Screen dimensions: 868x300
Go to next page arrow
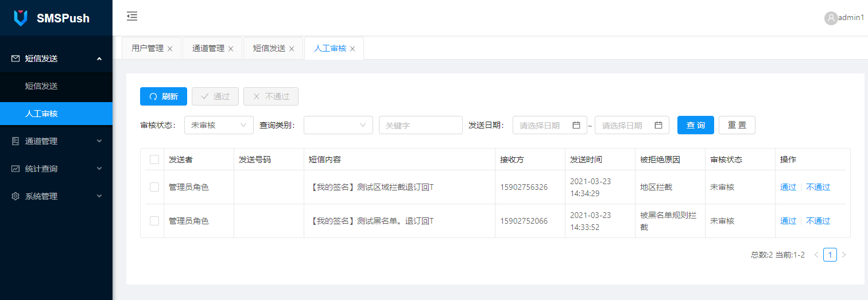point(844,255)
